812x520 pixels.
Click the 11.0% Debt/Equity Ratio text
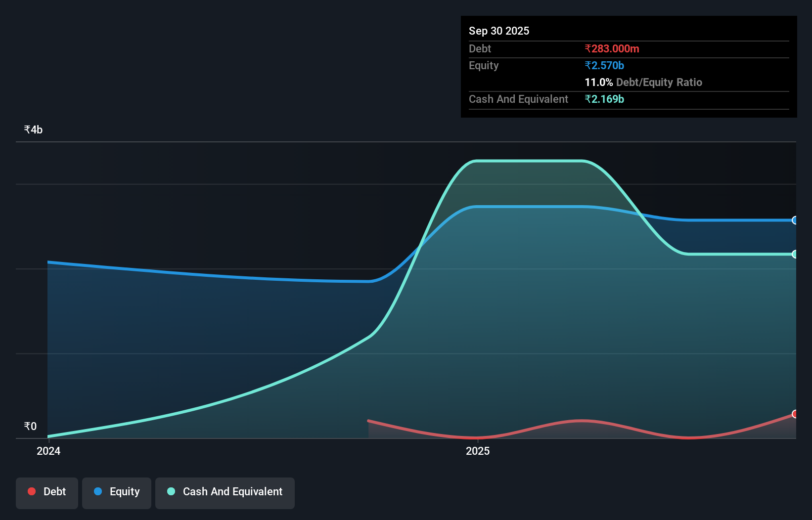pos(643,82)
